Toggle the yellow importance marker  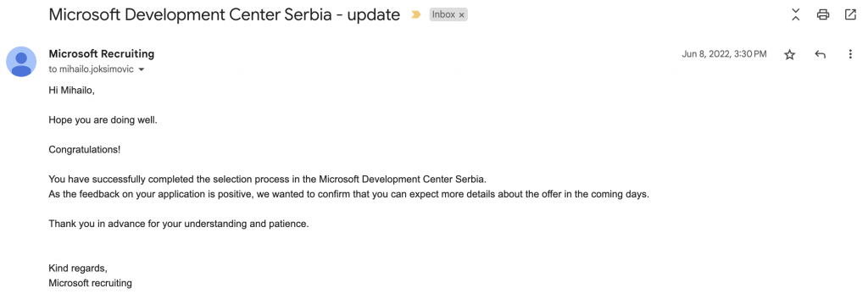(x=415, y=15)
